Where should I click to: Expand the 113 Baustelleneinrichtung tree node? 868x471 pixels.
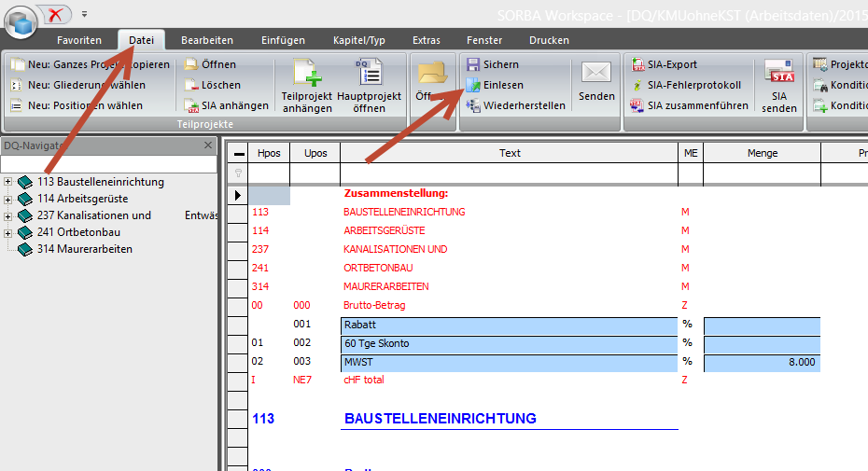(8, 182)
